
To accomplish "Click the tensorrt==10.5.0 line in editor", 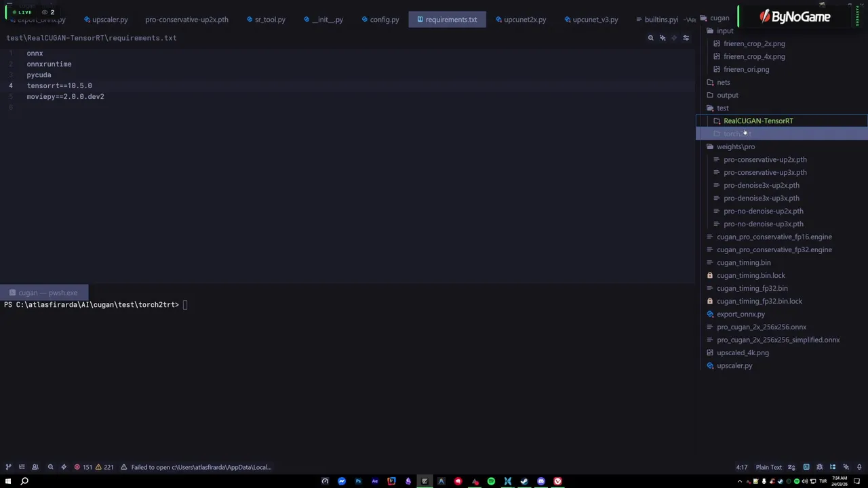I will (59, 86).
